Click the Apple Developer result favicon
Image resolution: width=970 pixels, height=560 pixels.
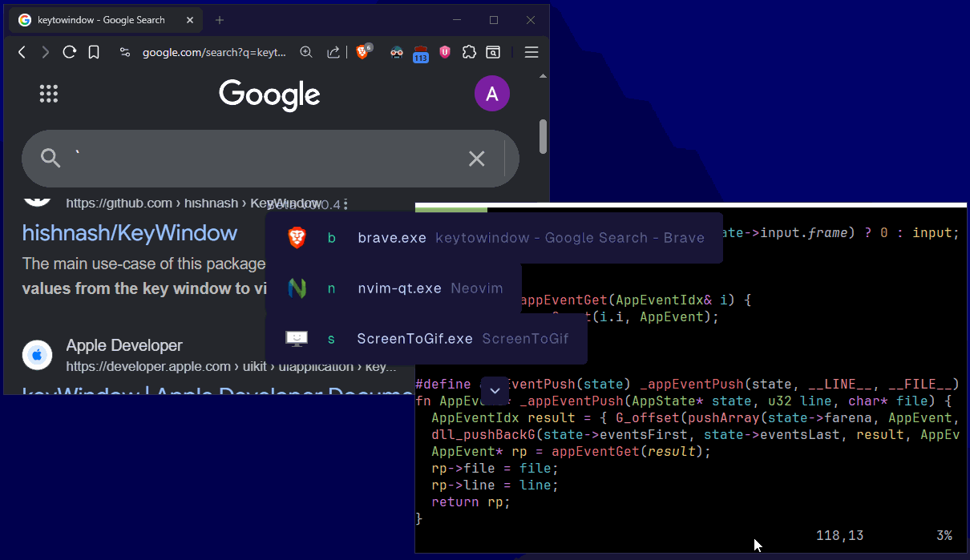tap(37, 355)
